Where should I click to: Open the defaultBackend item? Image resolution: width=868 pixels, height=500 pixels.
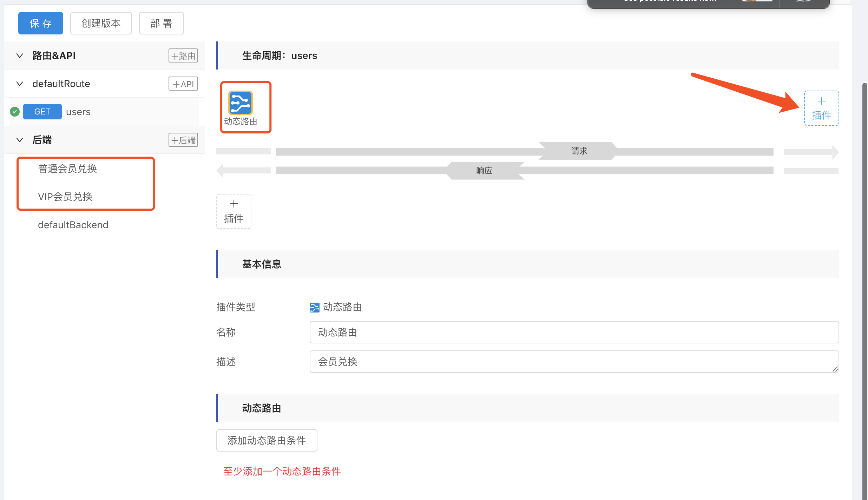point(73,225)
